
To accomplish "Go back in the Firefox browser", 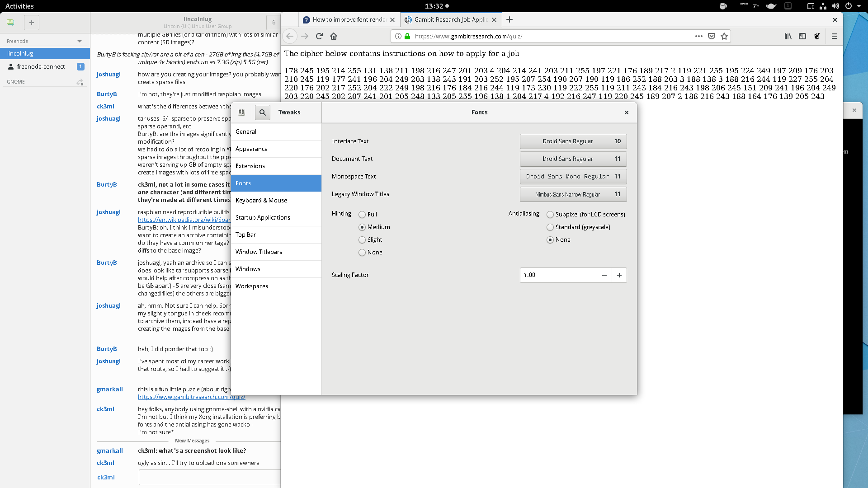I will [x=290, y=36].
